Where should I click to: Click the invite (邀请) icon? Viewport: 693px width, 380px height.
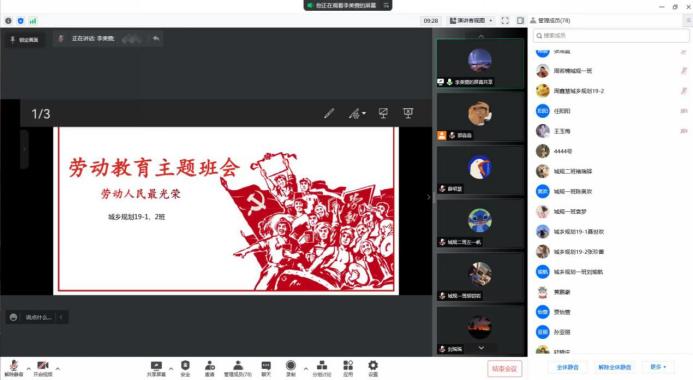[x=209, y=368]
